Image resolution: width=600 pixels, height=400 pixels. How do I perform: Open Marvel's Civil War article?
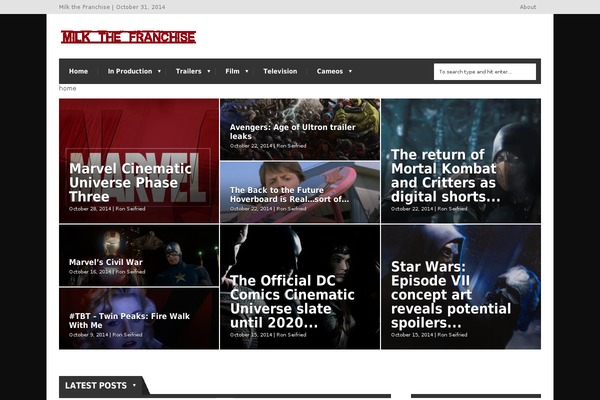(x=106, y=262)
